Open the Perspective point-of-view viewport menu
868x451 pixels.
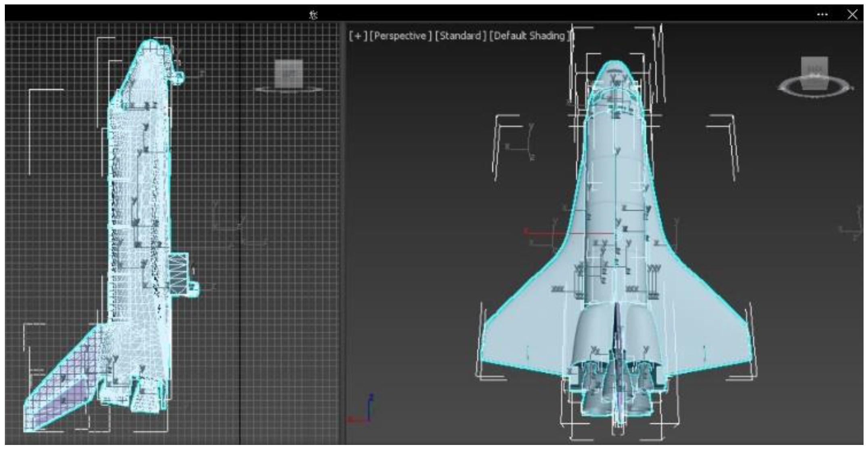[x=400, y=36]
